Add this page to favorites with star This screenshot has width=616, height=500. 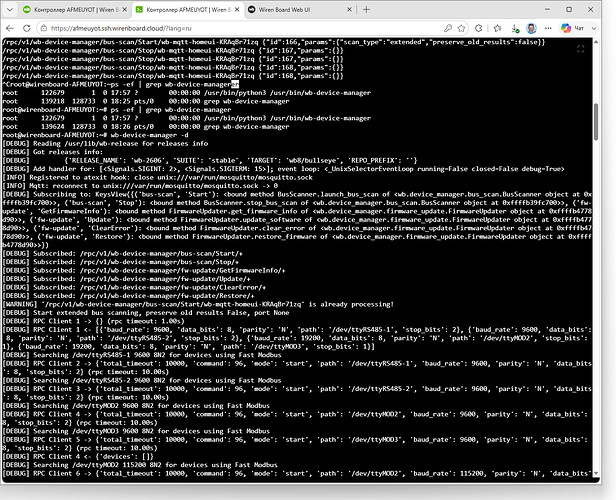(x=461, y=28)
